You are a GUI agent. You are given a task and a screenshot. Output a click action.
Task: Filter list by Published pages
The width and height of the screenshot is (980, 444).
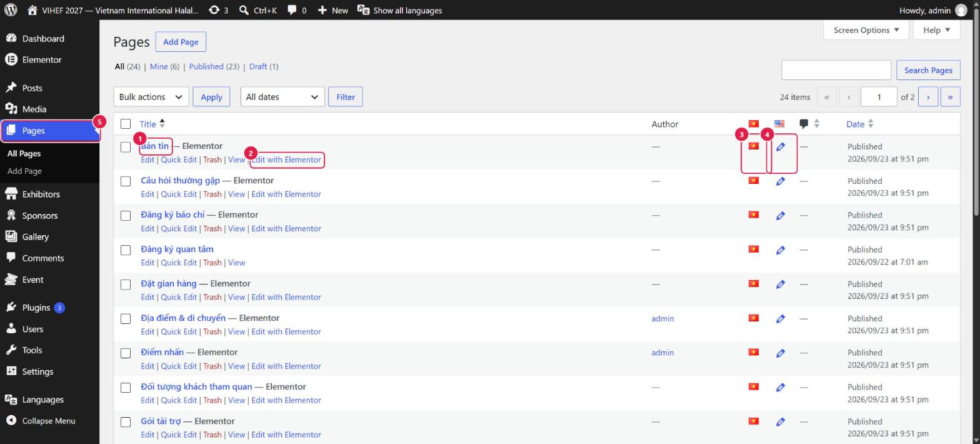pyautogui.click(x=206, y=66)
